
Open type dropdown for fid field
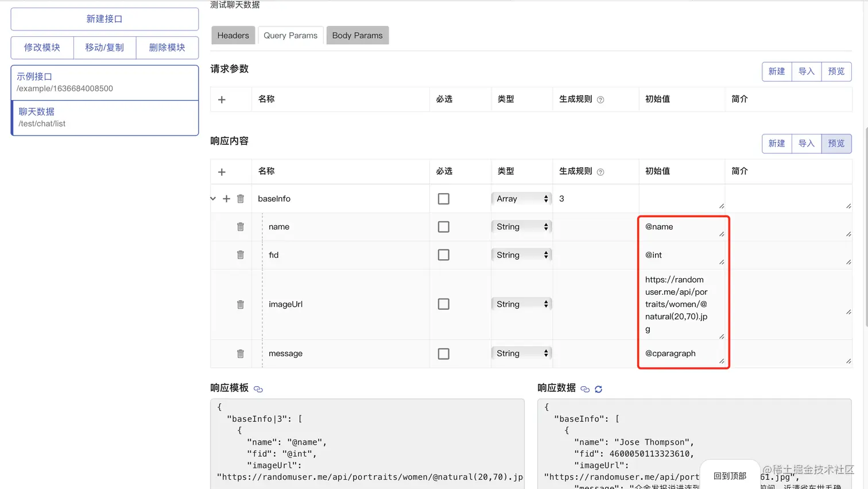(x=521, y=255)
